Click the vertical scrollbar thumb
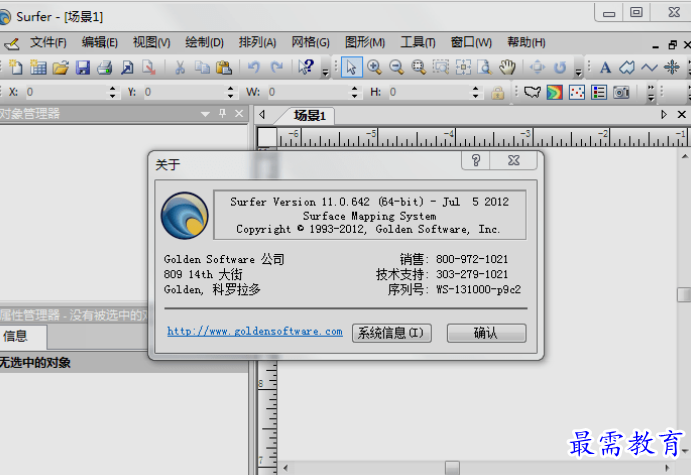The width and height of the screenshot is (691, 475). (684, 295)
